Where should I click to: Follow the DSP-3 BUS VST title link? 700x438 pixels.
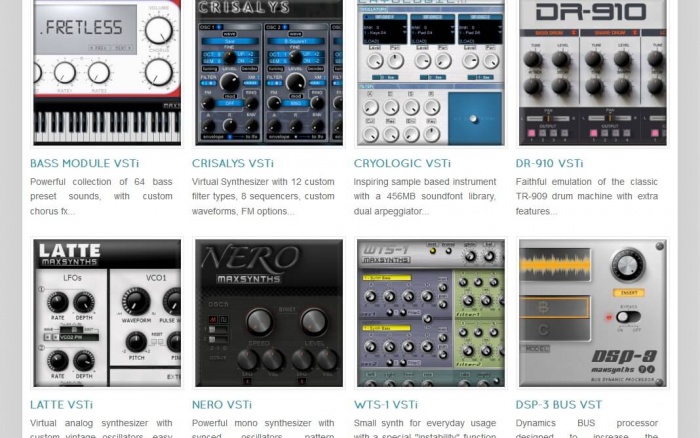coord(558,405)
